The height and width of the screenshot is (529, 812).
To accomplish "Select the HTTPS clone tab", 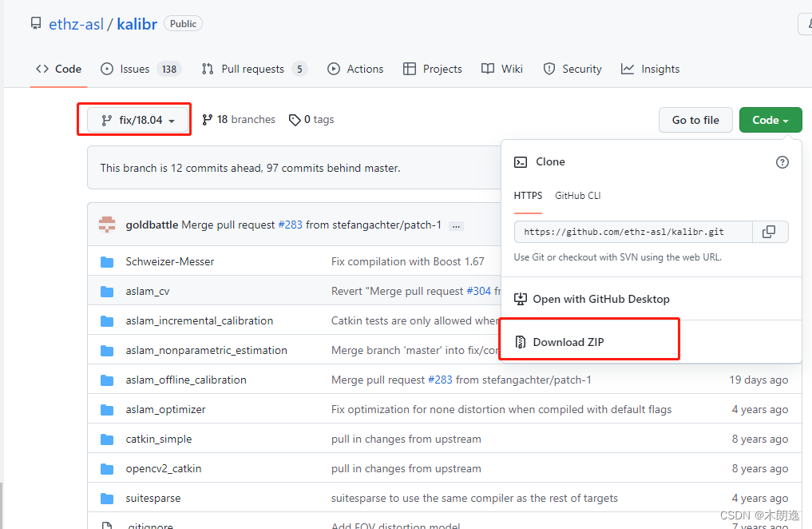I will (x=528, y=195).
